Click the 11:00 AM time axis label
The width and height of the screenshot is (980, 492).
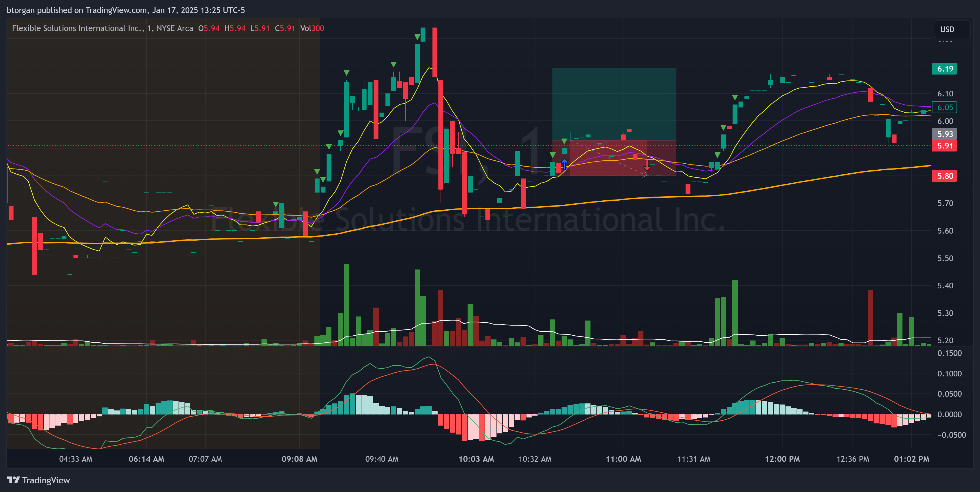pyautogui.click(x=623, y=459)
